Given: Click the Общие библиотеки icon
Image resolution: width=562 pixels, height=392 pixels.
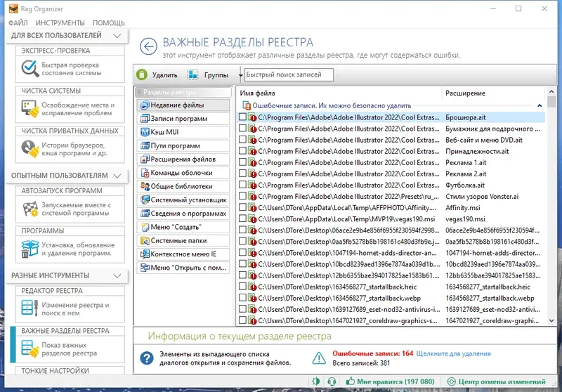Looking at the screenshot, I should [x=145, y=186].
